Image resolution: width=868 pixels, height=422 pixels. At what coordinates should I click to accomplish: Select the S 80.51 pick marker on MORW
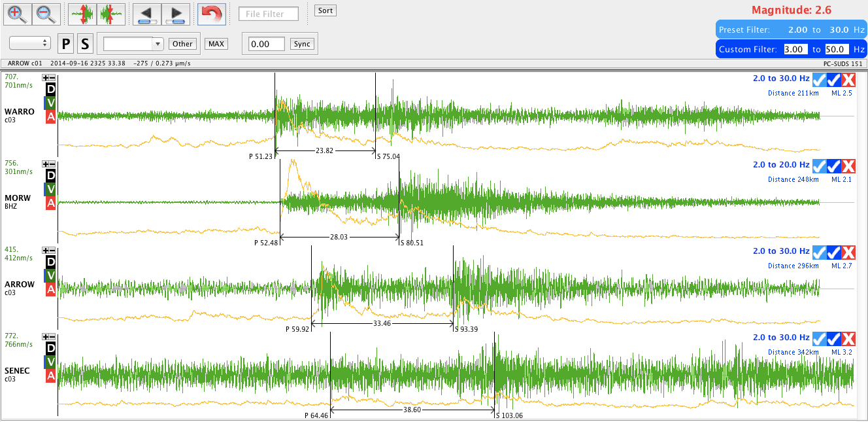(x=412, y=243)
